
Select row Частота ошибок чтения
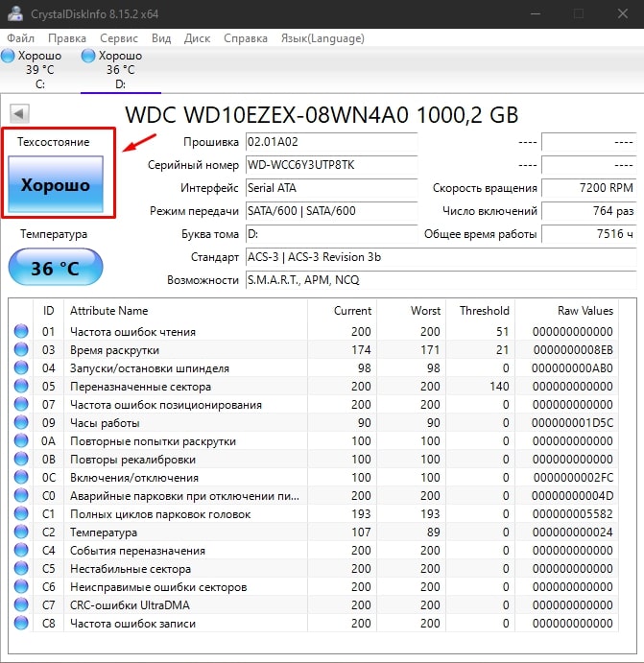(313, 332)
